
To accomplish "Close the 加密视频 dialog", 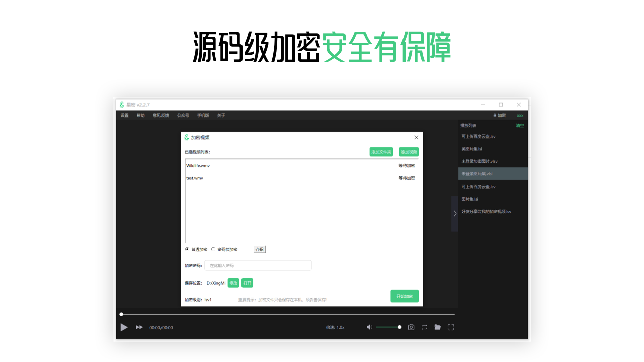I will (x=416, y=137).
